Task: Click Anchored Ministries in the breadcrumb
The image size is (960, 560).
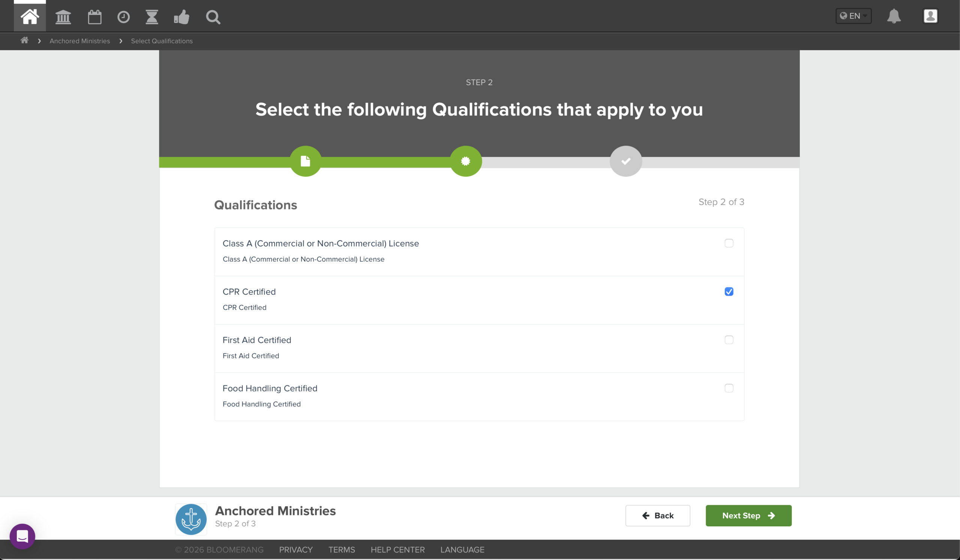Action: coord(79,41)
